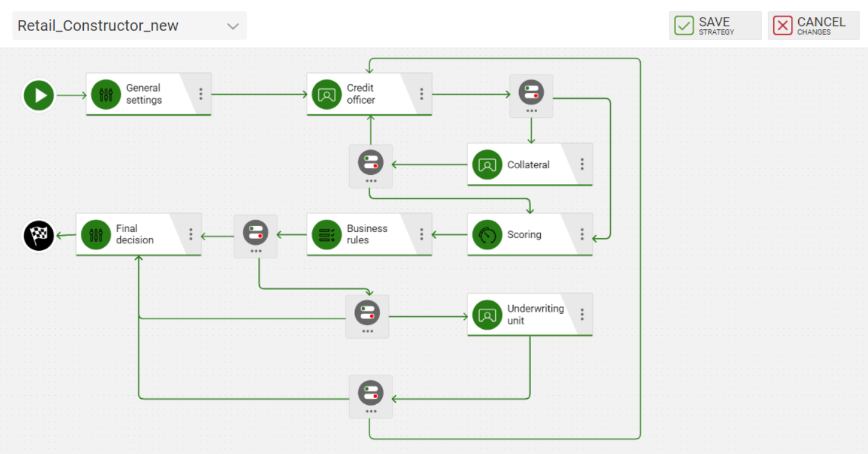Click the chevron arrow of the strategy selector
The image size is (868, 454).
coord(233,26)
